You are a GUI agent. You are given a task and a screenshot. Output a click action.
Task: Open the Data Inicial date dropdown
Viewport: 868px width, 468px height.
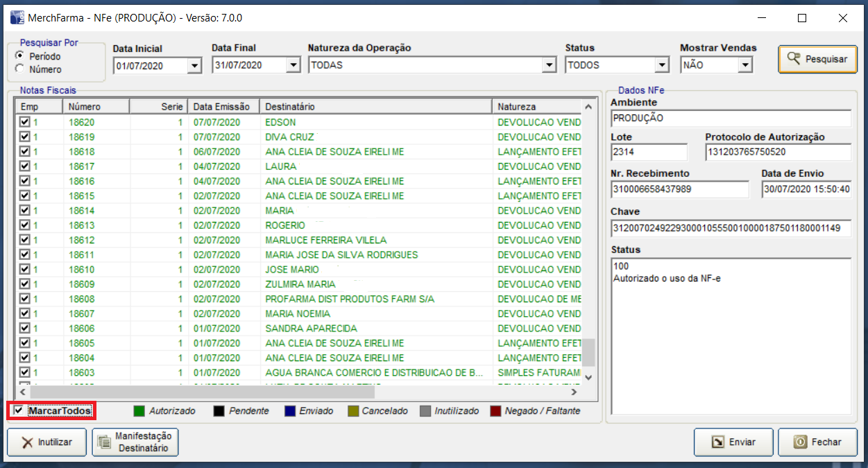pyautogui.click(x=194, y=66)
